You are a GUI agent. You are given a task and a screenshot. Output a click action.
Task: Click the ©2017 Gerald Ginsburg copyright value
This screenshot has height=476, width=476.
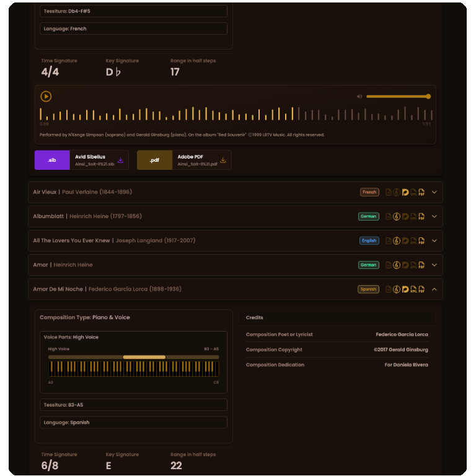[401, 350]
